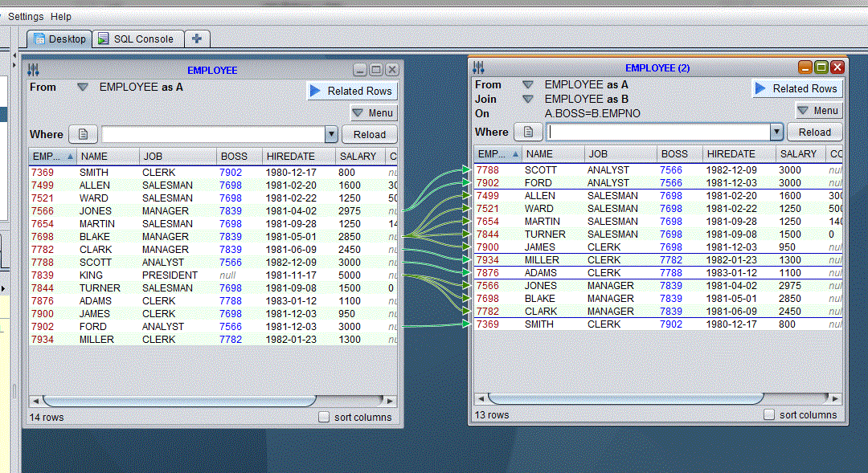868x473 pixels.
Task: Click join condition A.BOSS=B.EMPNO text
Action: [592, 113]
